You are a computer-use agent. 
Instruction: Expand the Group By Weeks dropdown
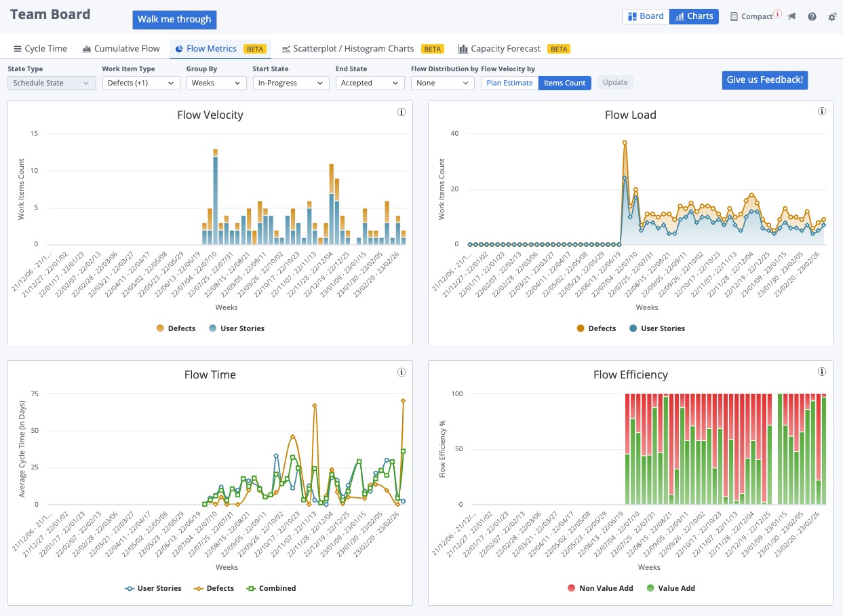[x=216, y=83]
